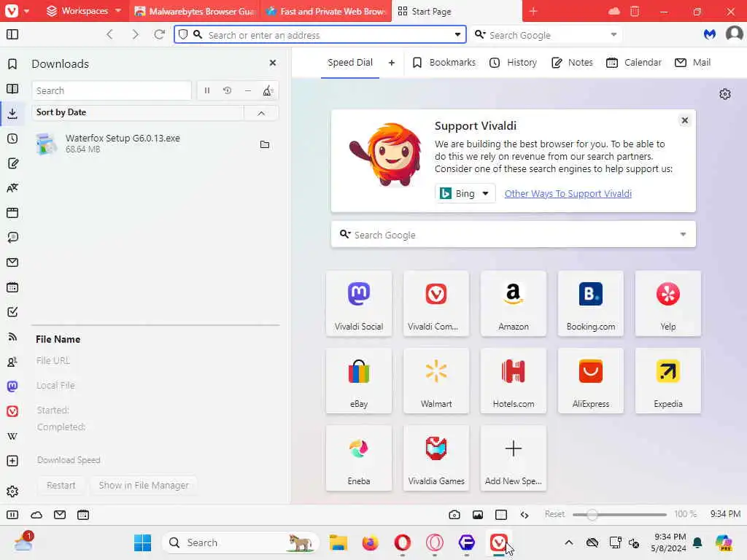
Task: Toggle sort order chevron
Action: tap(261, 113)
